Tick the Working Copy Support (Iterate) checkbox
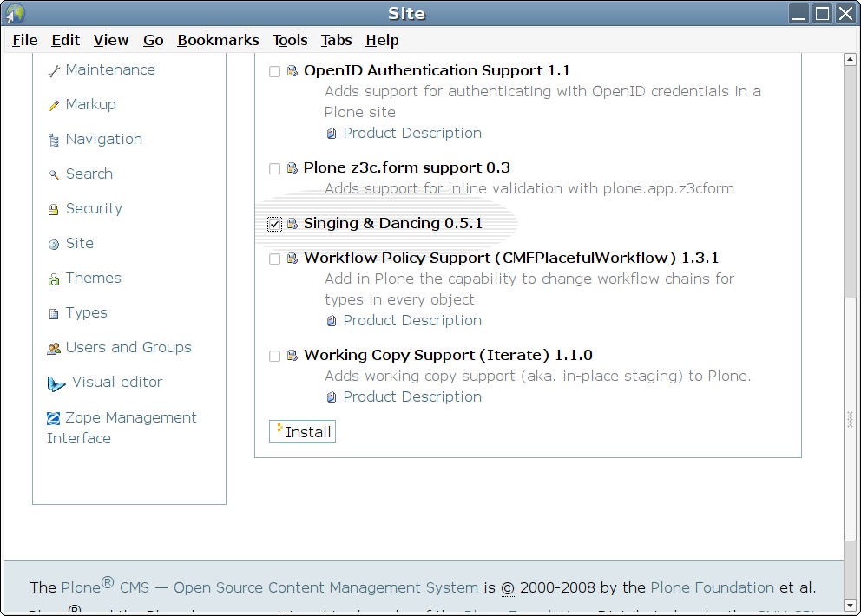This screenshot has height=616, width=861. [x=275, y=357]
